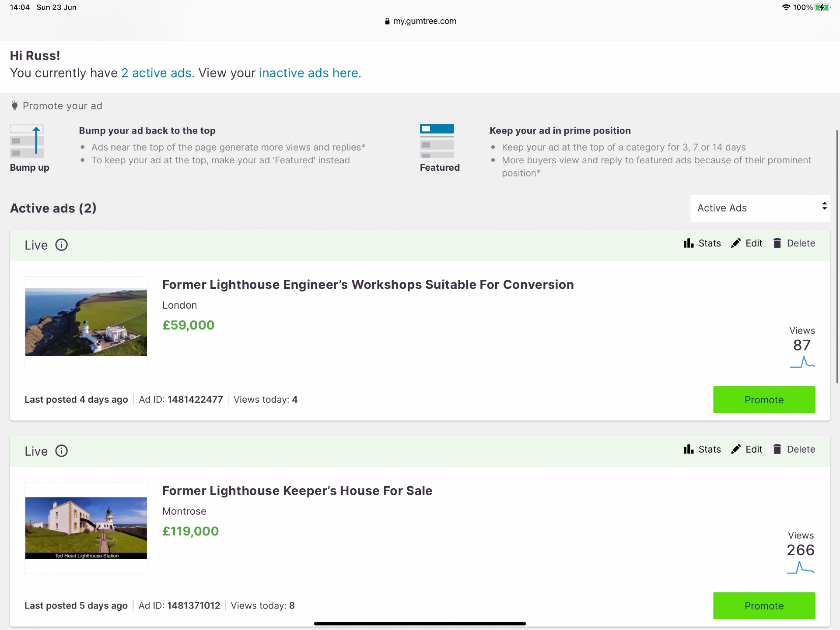Click Ad ID 1481371012
The height and width of the screenshot is (630, 840).
(179, 606)
